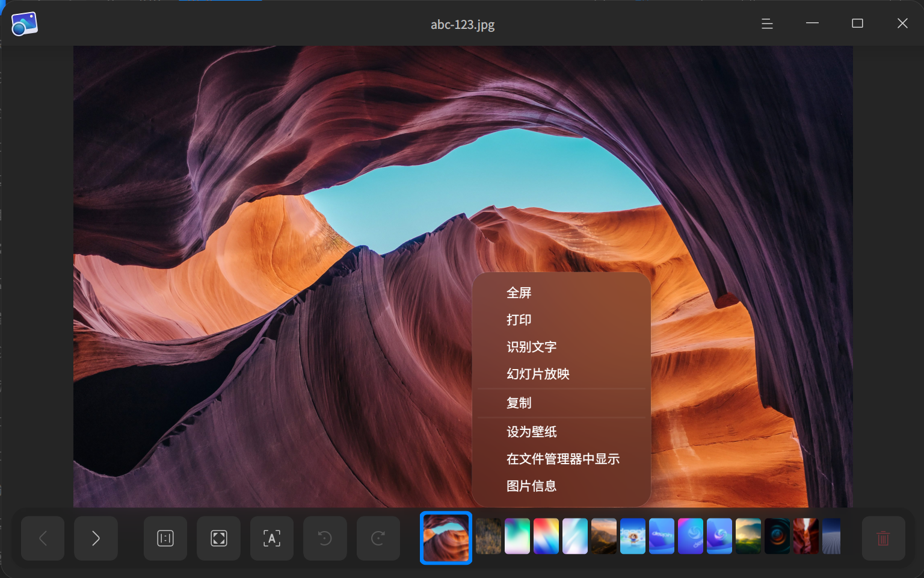Open the green misty hills thumbnail
924x578 pixels.
(x=748, y=536)
